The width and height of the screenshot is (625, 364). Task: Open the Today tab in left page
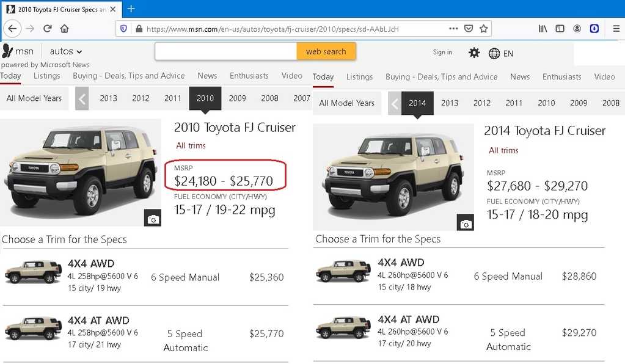coord(10,76)
